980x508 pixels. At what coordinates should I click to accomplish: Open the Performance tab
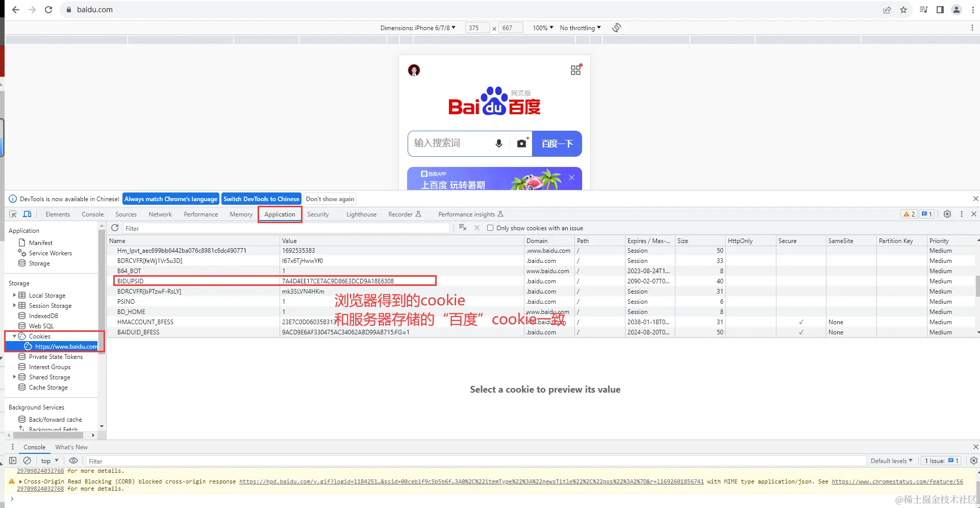[201, 214]
